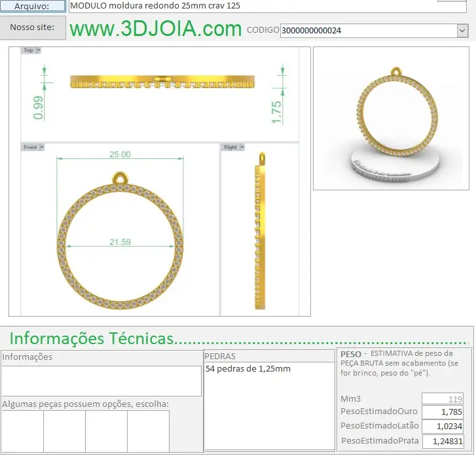Image resolution: width=476 pixels, height=456 pixels.
Task: Click the PesoEstimadoOuro value 1,785
Action: pos(443,412)
